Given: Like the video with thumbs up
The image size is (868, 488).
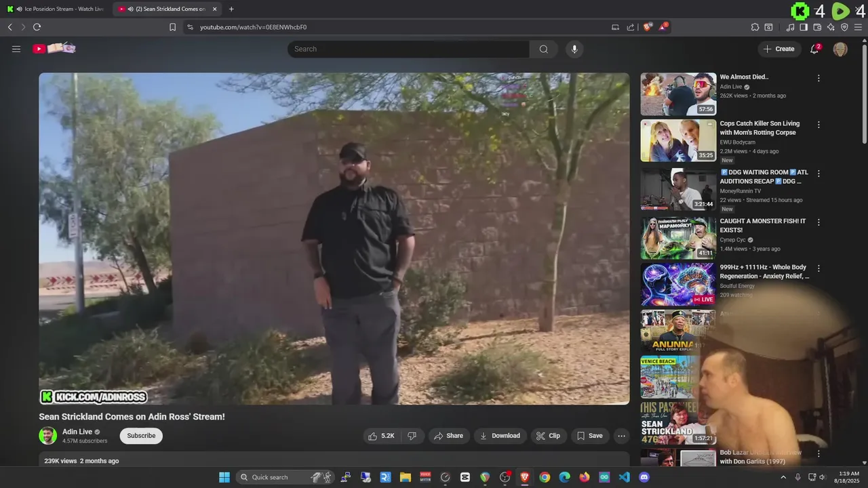Looking at the screenshot, I should point(382,436).
